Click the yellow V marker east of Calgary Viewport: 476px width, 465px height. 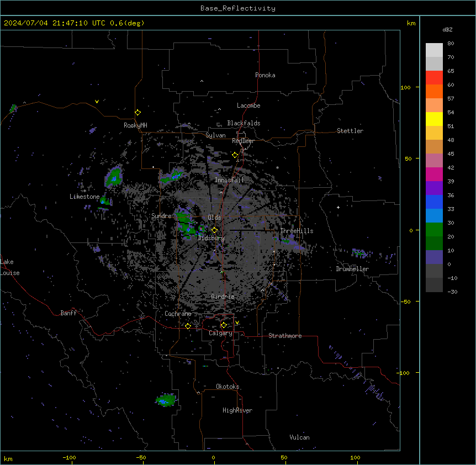tap(237, 323)
